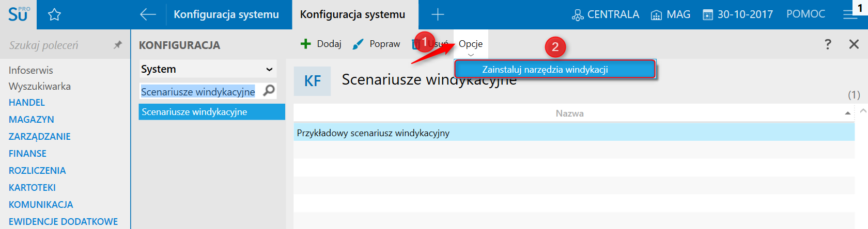The height and width of the screenshot is (229, 868).
Task: Close the configuration panel with X icon
Action: [x=854, y=44]
